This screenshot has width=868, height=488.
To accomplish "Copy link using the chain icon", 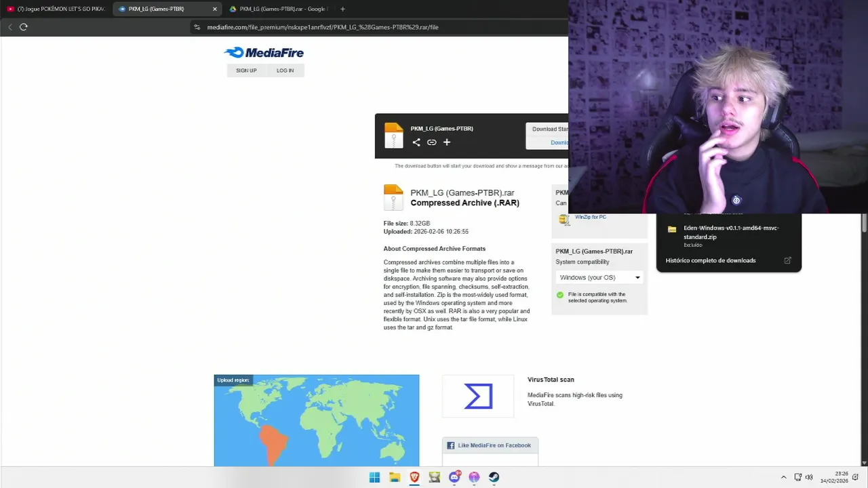I will (x=431, y=142).
